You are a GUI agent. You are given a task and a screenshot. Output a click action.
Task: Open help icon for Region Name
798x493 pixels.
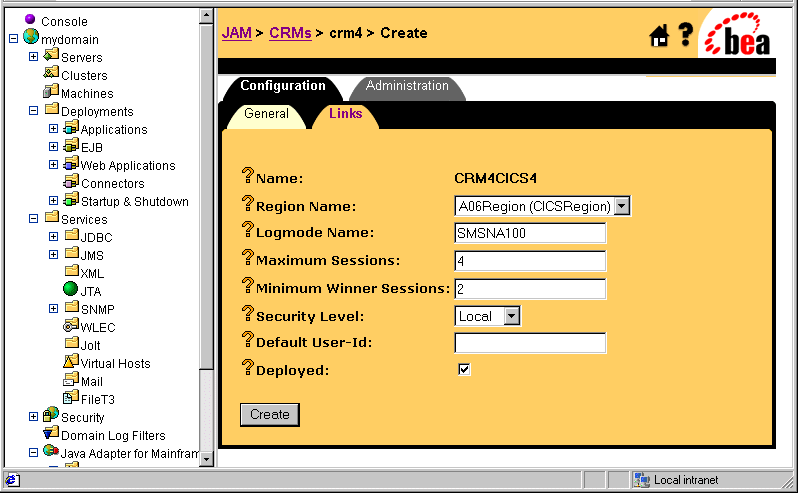(x=247, y=203)
